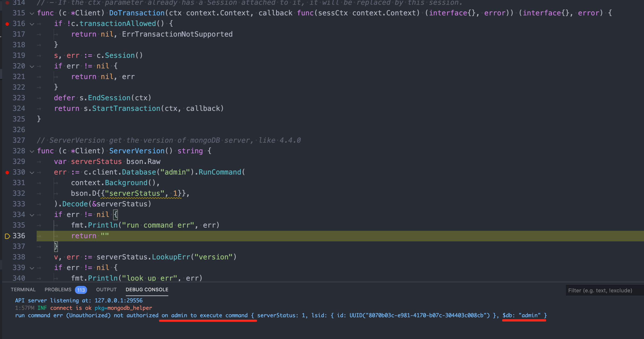Fold the if err block on line 339

point(32,268)
